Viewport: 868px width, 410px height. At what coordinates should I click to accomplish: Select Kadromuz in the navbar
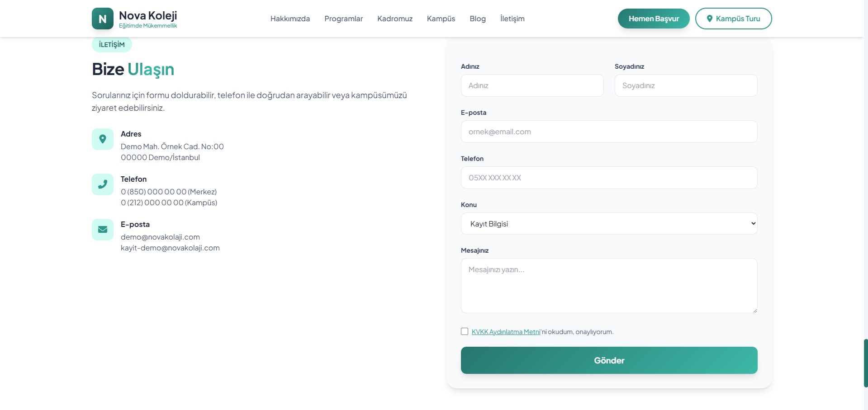point(395,19)
